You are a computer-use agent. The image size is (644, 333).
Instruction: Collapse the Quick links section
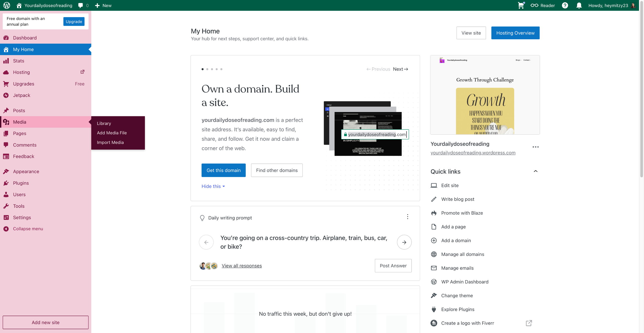click(x=535, y=171)
